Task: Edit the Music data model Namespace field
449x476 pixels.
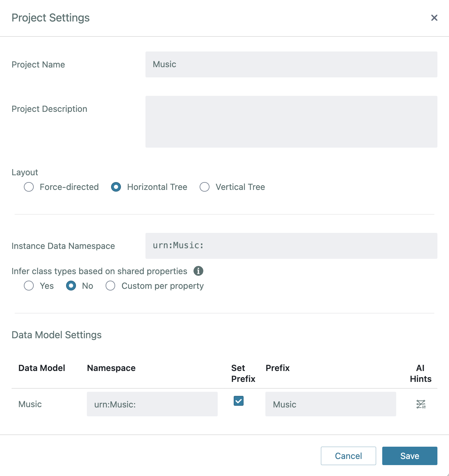Action: click(x=152, y=404)
